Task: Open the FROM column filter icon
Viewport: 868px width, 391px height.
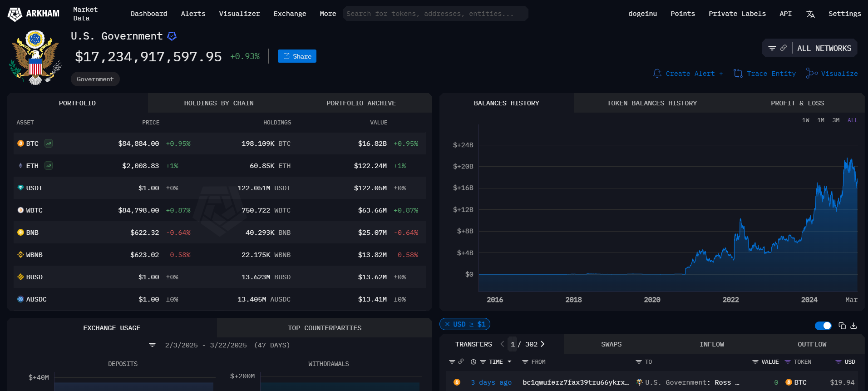Action: [525, 362]
